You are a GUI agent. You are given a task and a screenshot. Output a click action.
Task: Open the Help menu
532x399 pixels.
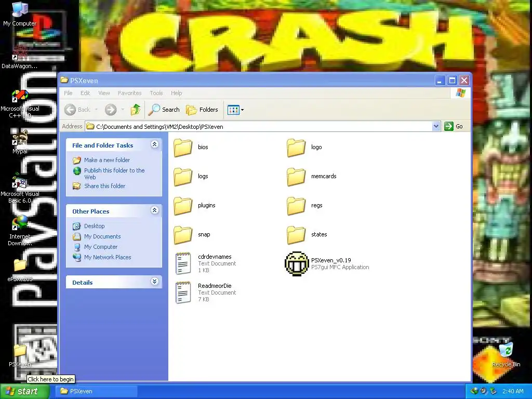[177, 93]
